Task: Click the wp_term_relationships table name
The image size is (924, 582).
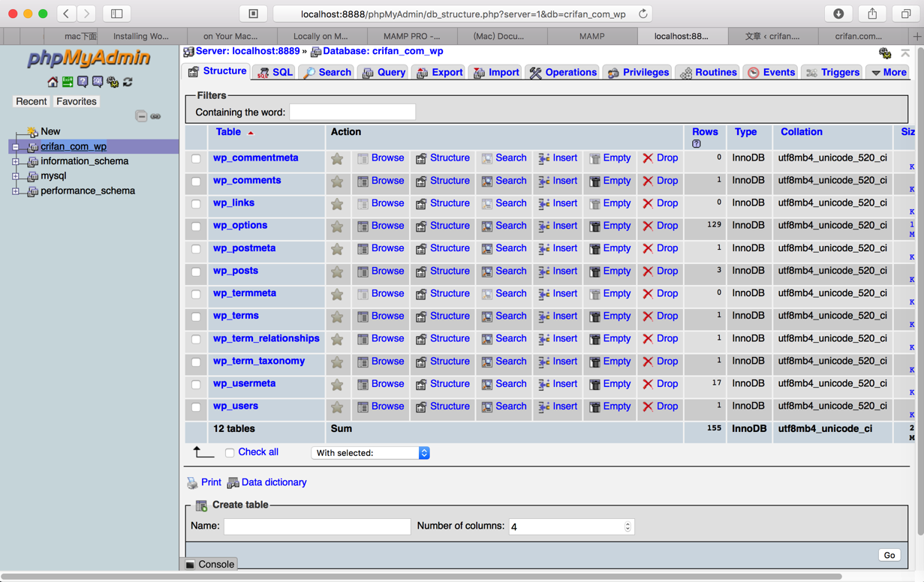Action: click(266, 338)
